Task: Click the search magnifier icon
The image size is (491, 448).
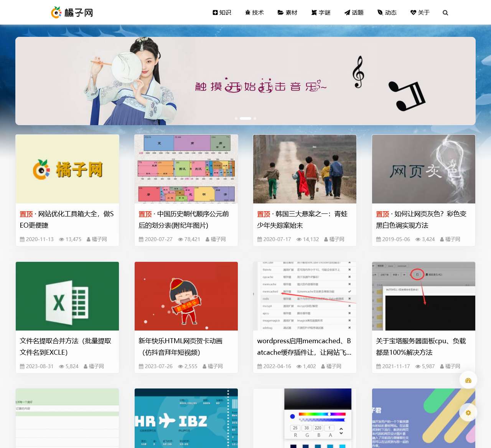Action: tap(445, 13)
